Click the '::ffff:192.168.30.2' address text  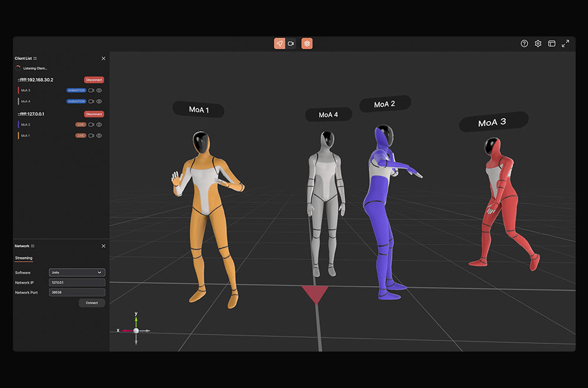click(36, 80)
